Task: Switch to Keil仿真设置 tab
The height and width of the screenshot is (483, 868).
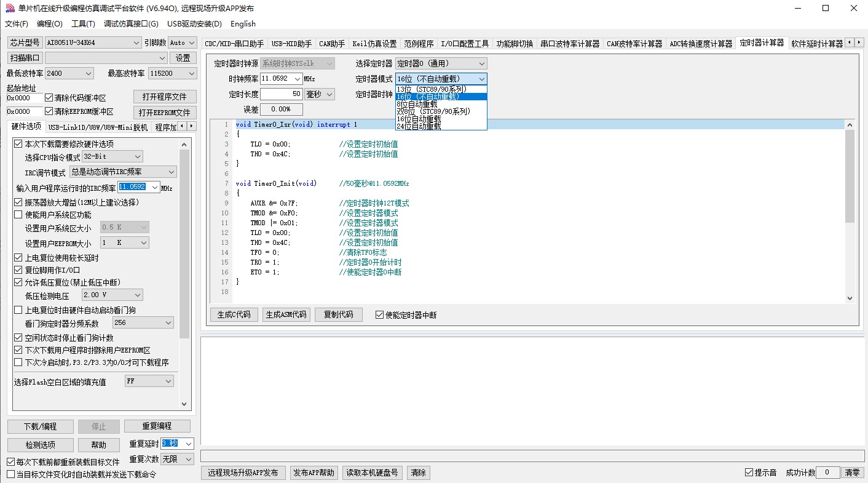Action: pos(374,44)
